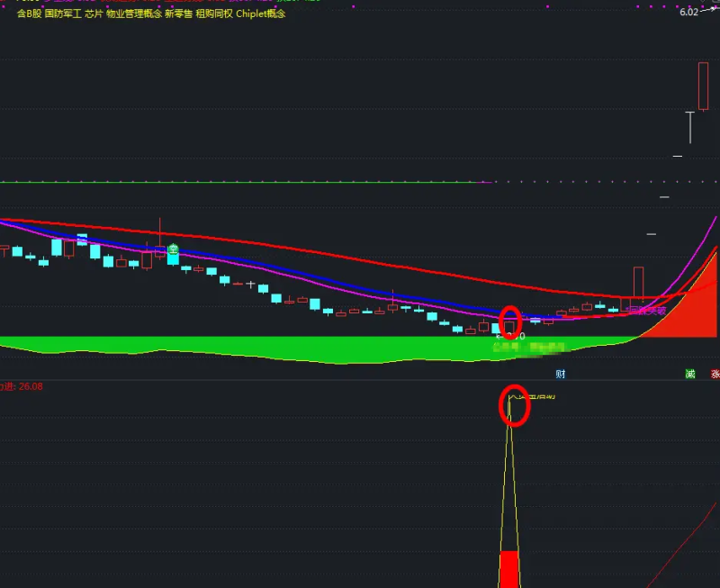Click the red circle on the candlestick chart
Viewport: 720px width, 588px height.
click(x=510, y=321)
